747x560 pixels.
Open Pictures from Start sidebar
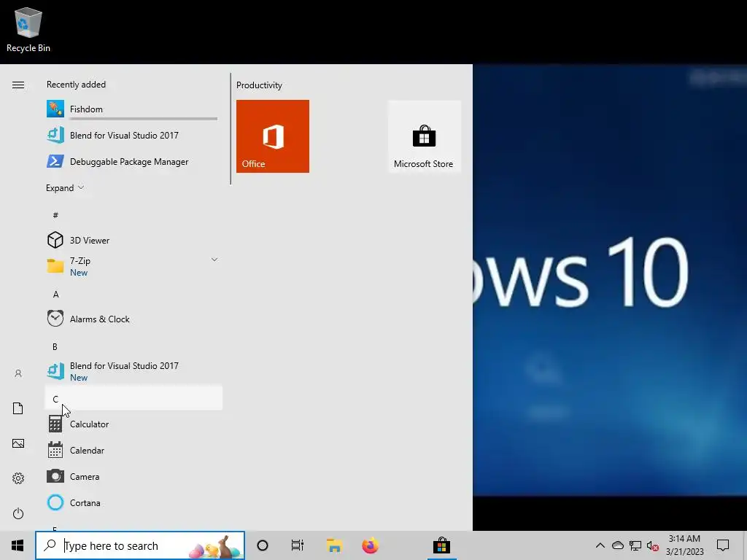pos(18,443)
